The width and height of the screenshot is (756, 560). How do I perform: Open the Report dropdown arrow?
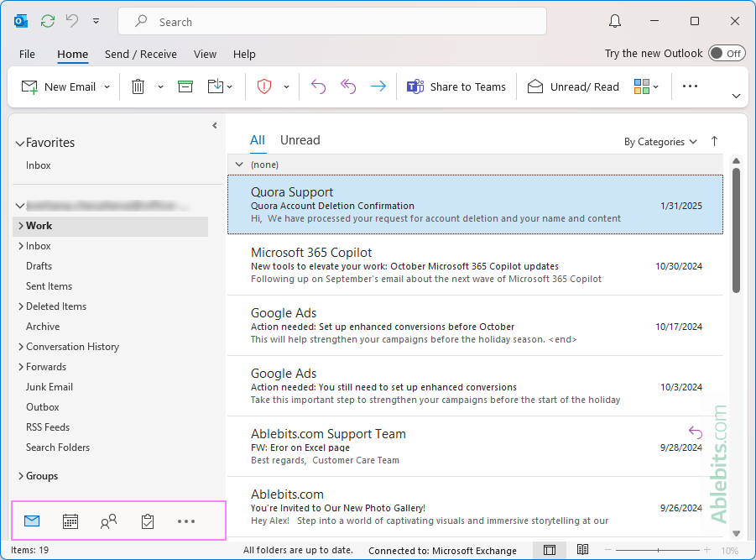pyautogui.click(x=286, y=87)
